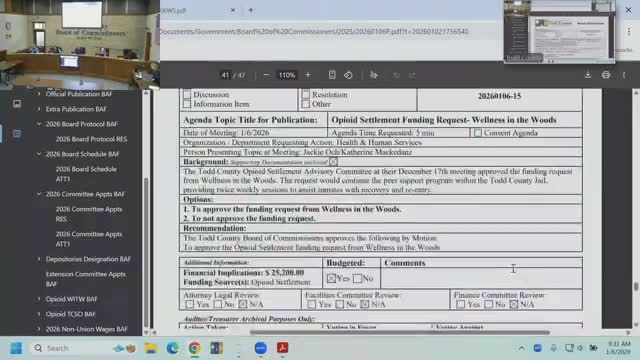Collapse the 2026 Committee Appts BAF item
Screen dimensions: 640x360
[x=39, y=194]
